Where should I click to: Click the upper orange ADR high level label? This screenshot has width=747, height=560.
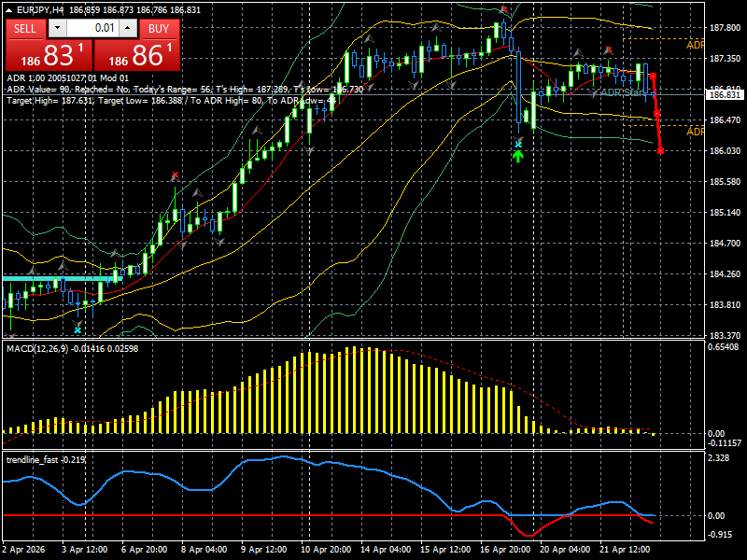695,45
